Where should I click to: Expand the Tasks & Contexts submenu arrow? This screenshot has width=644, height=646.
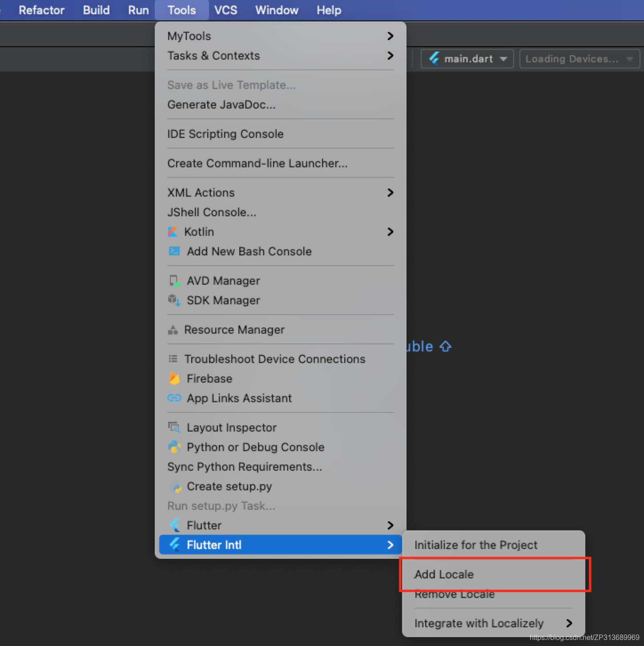point(390,56)
